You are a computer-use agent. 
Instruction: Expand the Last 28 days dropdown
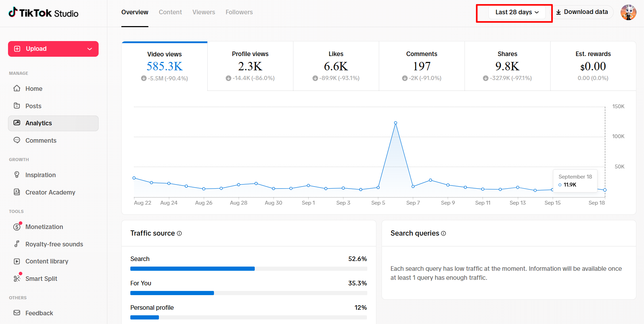click(517, 12)
